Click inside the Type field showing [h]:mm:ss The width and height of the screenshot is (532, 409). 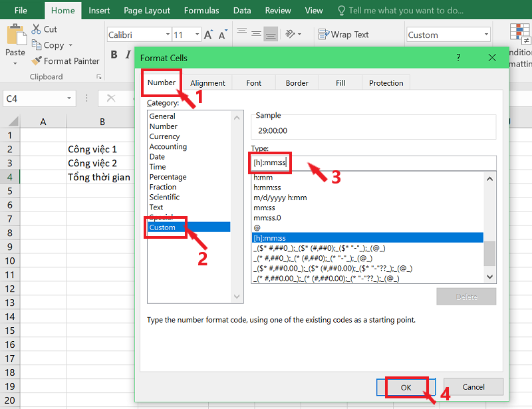[x=269, y=162]
